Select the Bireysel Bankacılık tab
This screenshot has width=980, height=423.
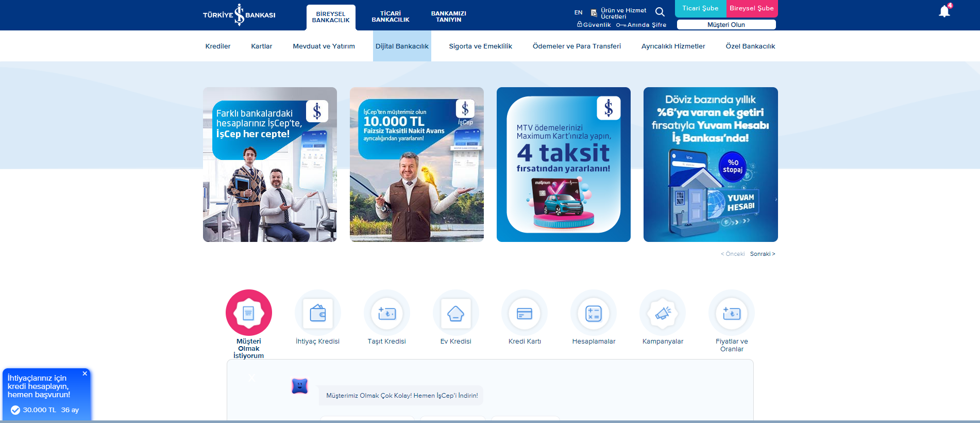pos(331,17)
